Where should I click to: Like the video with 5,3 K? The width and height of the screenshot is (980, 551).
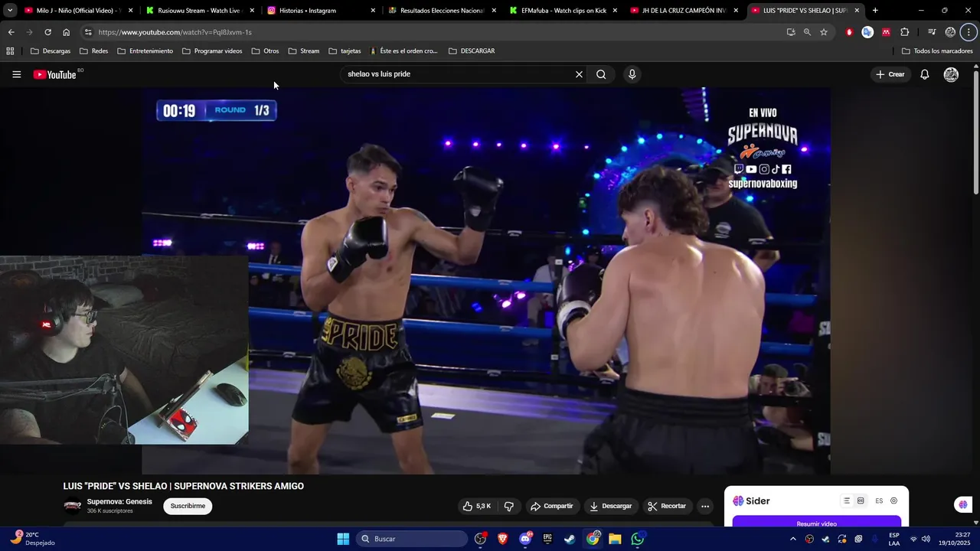pyautogui.click(x=476, y=506)
